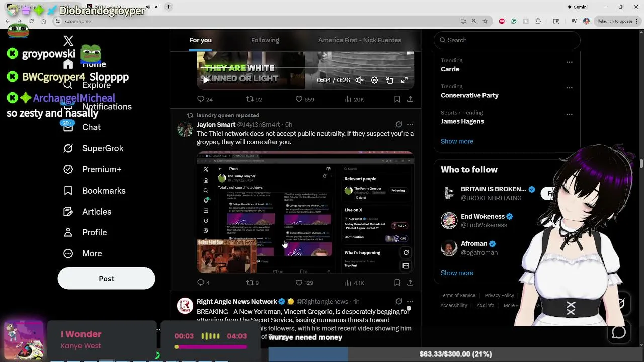This screenshot has width=644, height=362.
Task: Repost Jaylen Smart's post with 9 reposts
Action: [x=252, y=283]
